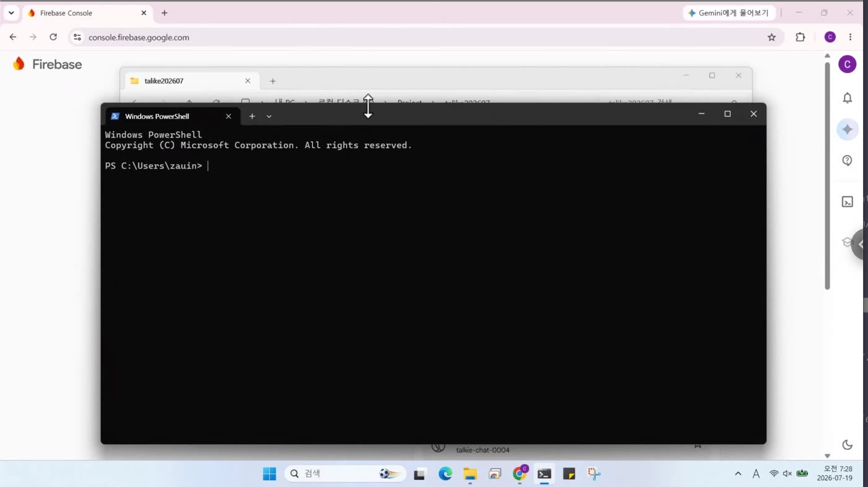Screen dimensions: 868x487
Task: Click the Firebase page vertical scrollbar
Action: coord(827,175)
